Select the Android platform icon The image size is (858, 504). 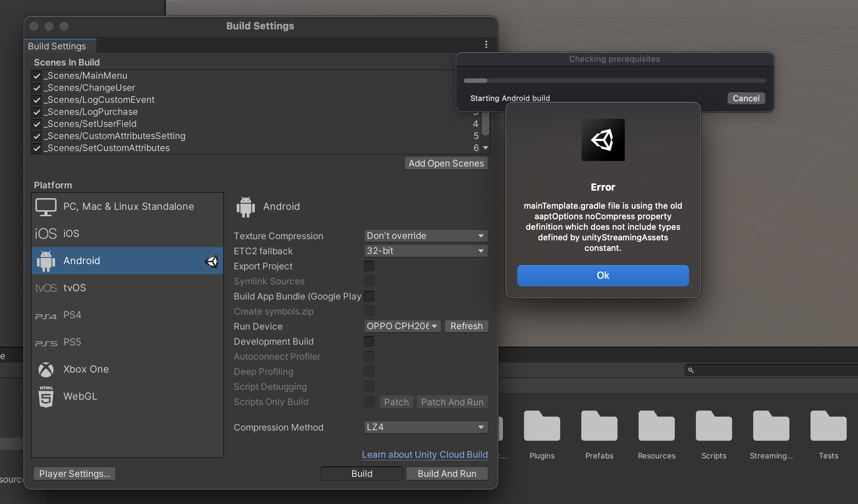click(46, 260)
